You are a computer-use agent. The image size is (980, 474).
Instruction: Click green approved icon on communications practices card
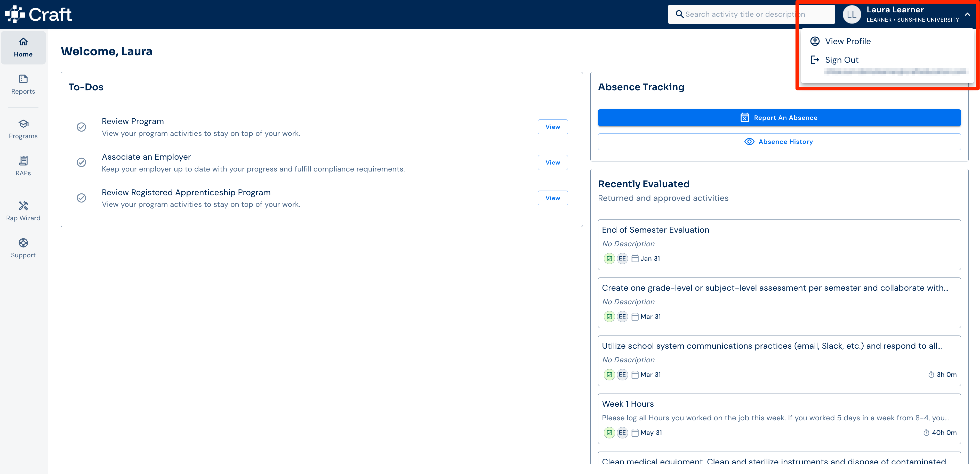click(609, 375)
